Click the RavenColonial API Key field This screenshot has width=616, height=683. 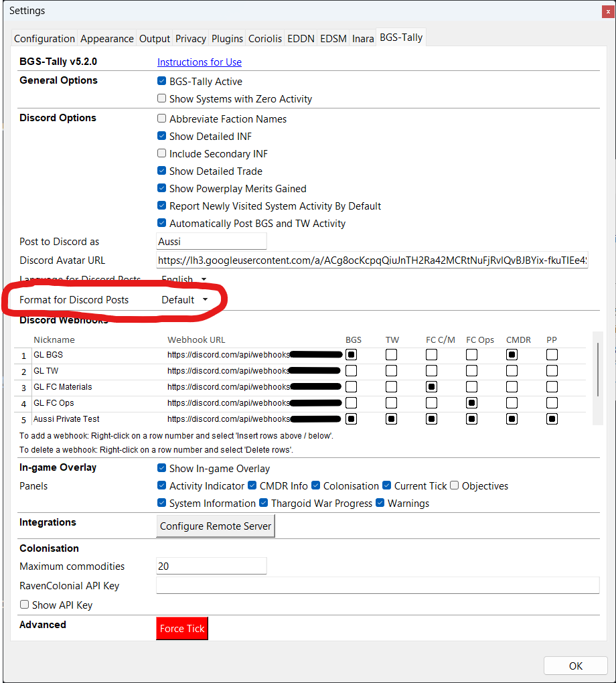[378, 585]
